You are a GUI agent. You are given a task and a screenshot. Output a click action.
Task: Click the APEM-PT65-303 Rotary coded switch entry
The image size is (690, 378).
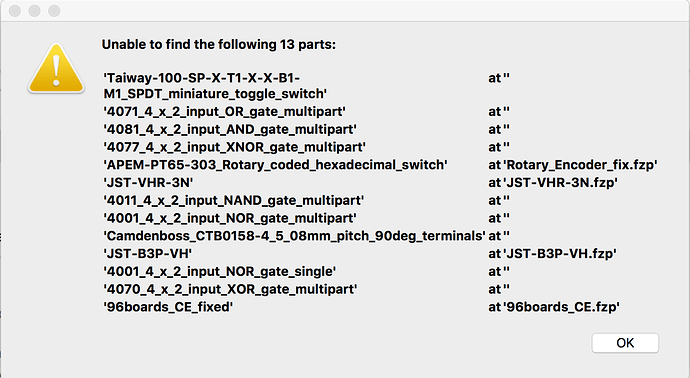tap(275, 165)
